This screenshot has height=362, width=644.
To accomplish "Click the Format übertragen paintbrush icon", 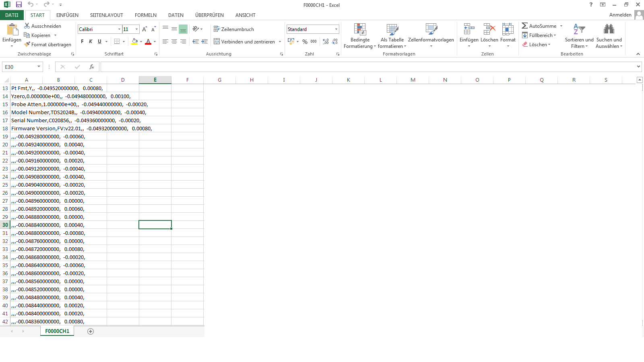I will click(27, 45).
